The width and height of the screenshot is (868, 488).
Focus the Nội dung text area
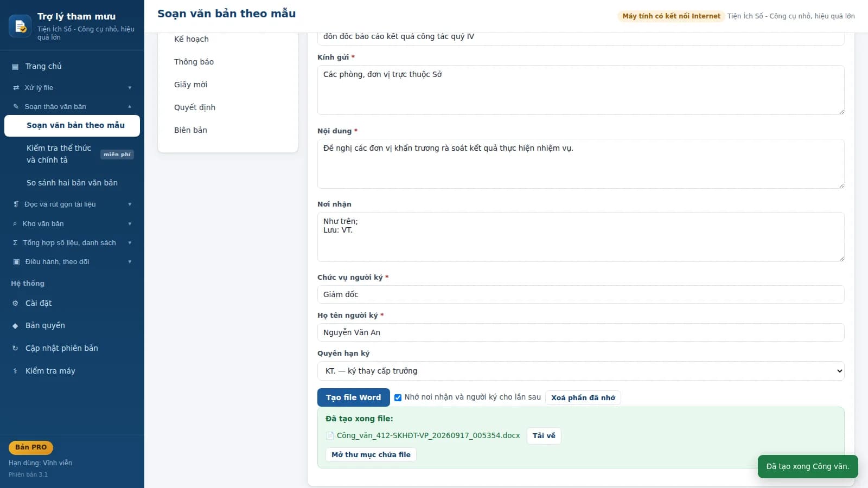(x=580, y=164)
